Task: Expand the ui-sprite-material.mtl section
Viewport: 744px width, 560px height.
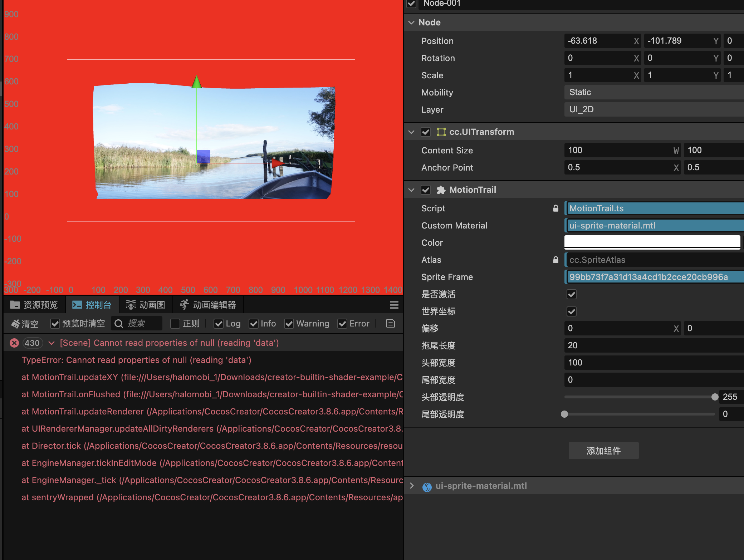Action: click(x=411, y=486)
